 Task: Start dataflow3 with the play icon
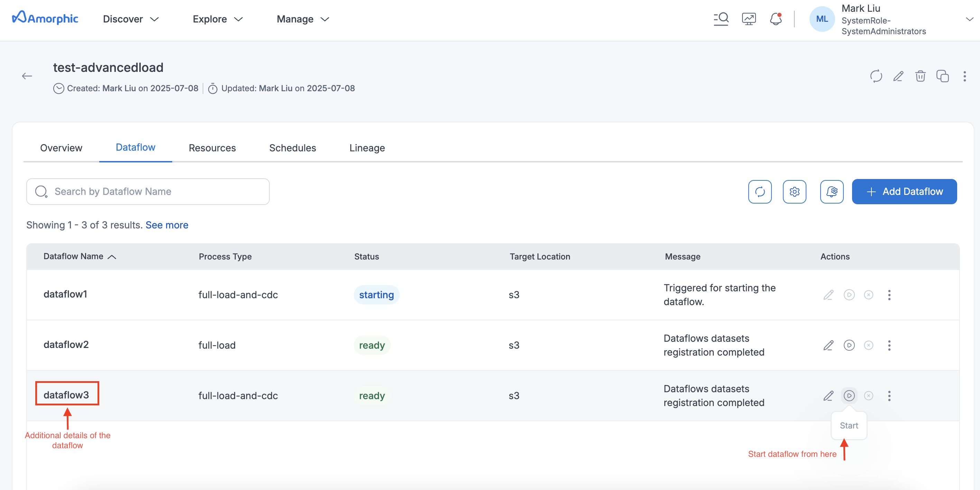pyautogui.click(x=849, y=395)
